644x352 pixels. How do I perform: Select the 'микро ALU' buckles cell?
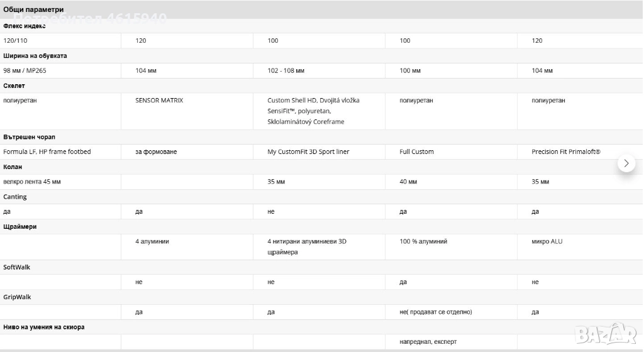point(547,241)
